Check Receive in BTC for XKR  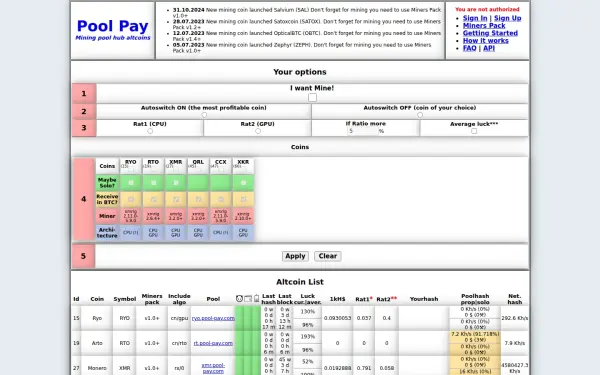[x=243, y=199]
